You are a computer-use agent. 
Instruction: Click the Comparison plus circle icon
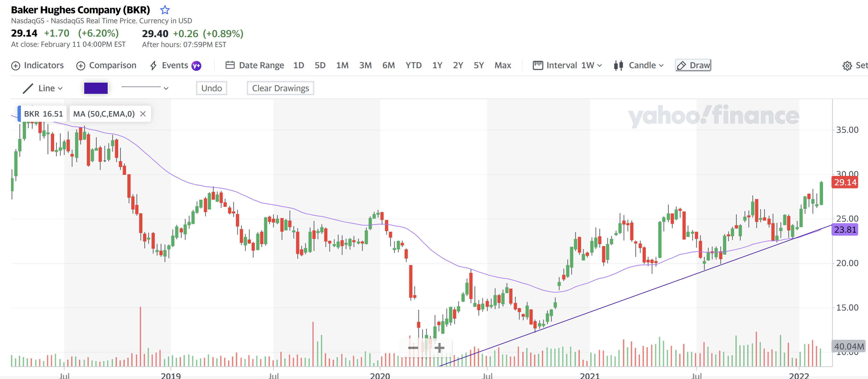click(x=81, y=66)
